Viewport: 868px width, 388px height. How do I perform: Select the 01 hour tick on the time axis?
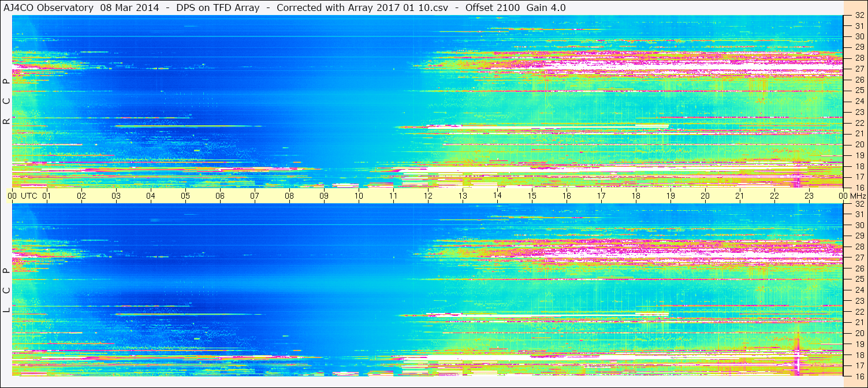pos(47,196)
